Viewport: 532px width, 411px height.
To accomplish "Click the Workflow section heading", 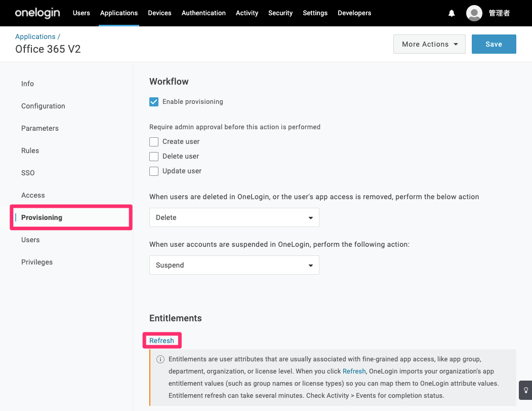I will tap(169, 82).
